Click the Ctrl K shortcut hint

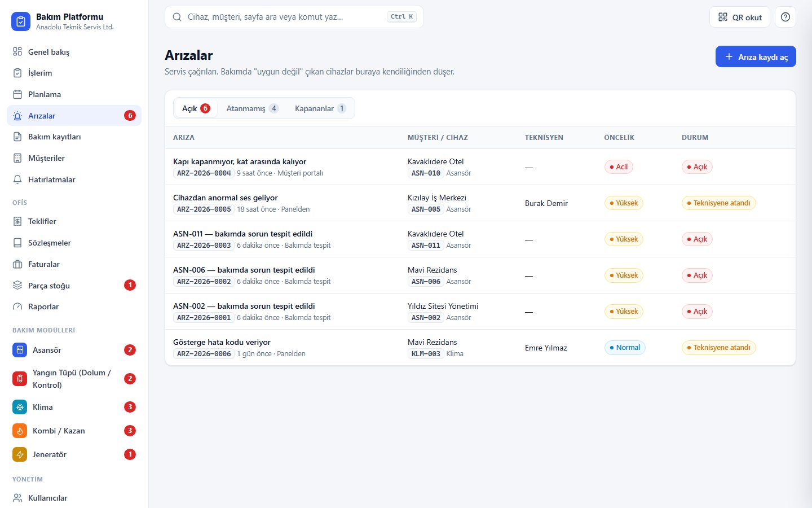[x=401, y=17]
